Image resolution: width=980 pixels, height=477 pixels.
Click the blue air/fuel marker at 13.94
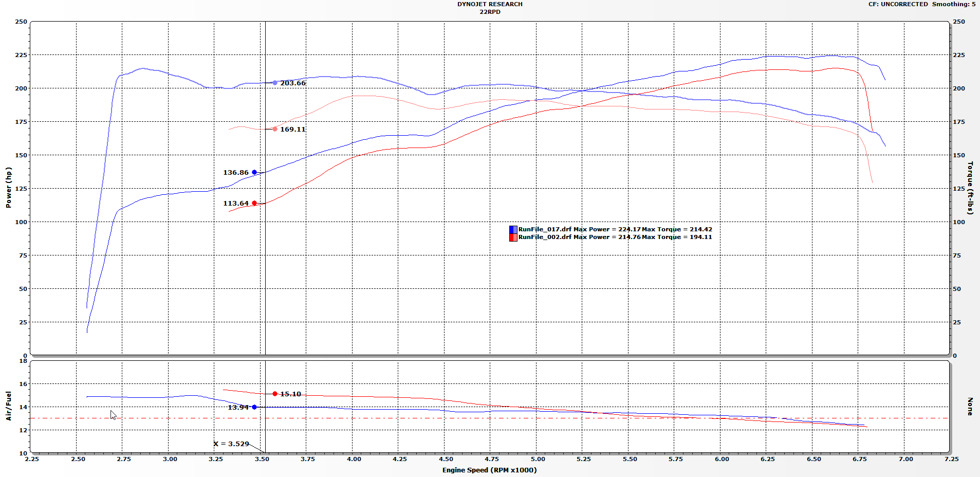254,407
